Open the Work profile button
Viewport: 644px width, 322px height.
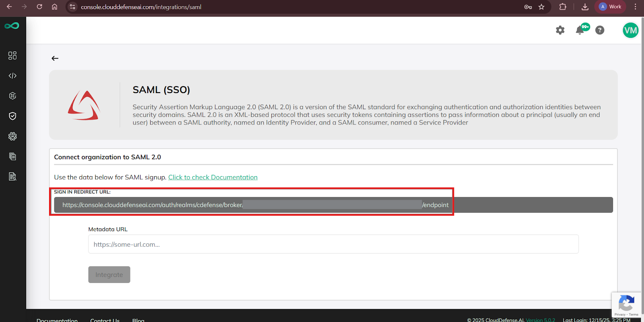610,7
